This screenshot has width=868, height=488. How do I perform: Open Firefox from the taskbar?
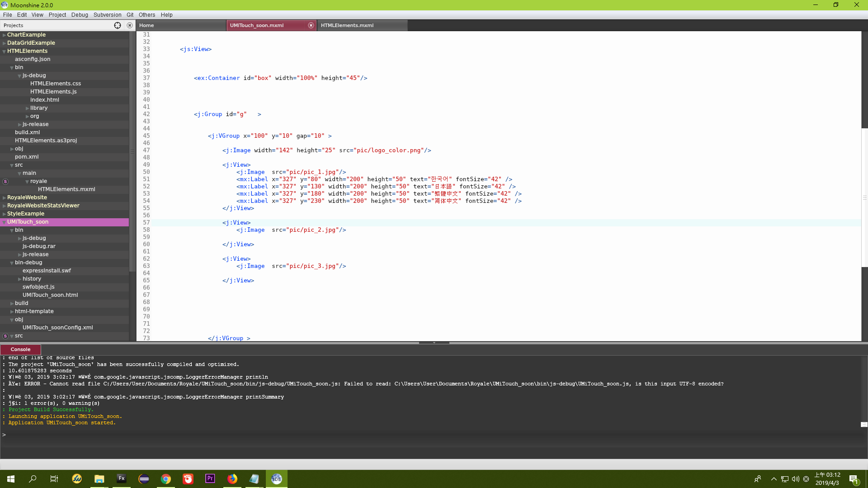232,479
